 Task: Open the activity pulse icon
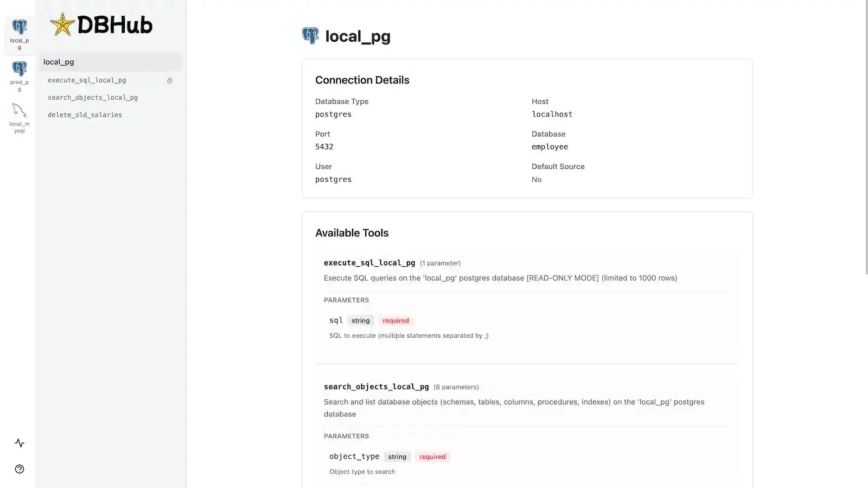coord(20,443)
